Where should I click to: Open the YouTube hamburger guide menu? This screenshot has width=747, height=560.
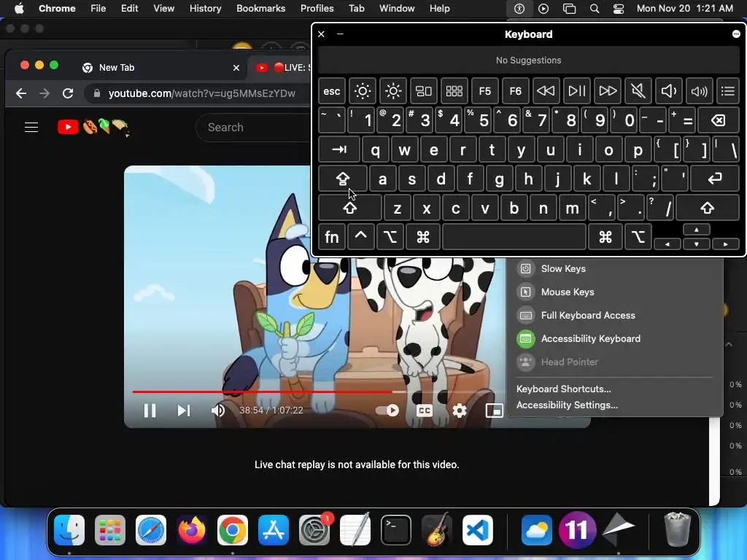(31, 127)
